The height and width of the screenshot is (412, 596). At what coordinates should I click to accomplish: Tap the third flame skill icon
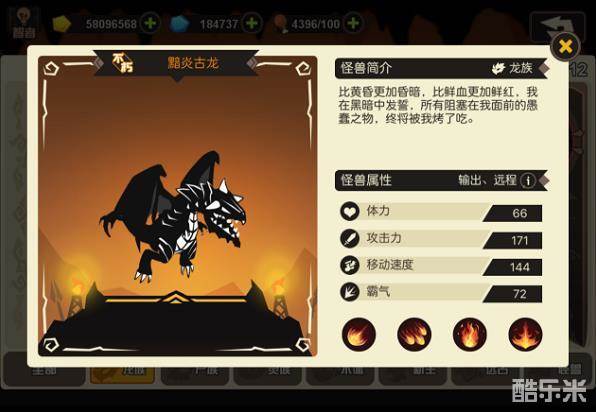(x=470, y=334)
